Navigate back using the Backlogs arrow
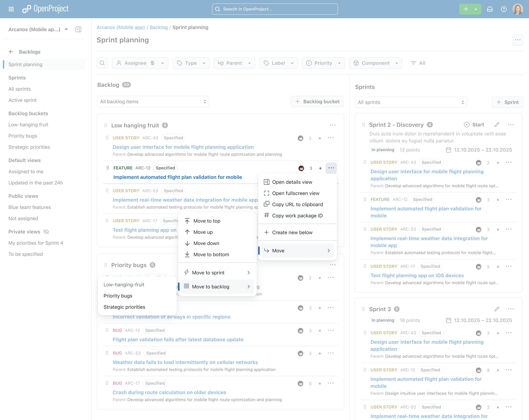This screenshot has height=420, width=529. 11,52
